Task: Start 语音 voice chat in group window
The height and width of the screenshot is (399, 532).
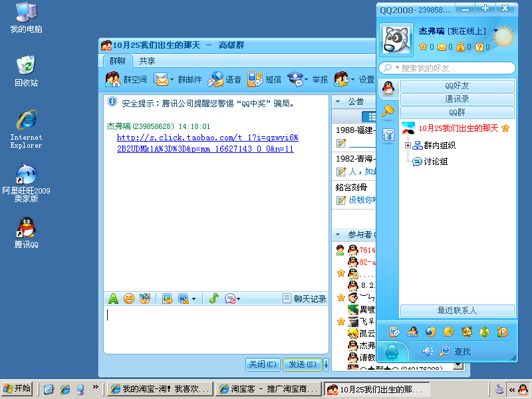Action: tap(215, 79)
